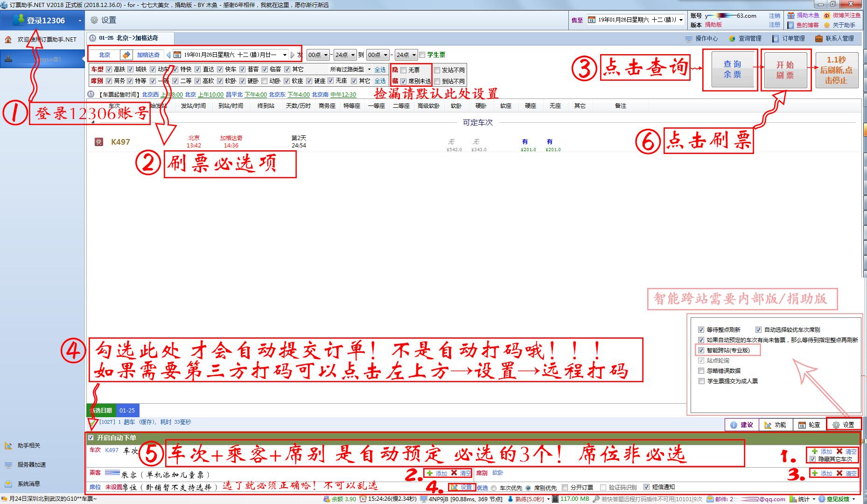Click the 席位 设置 button
This screenshot has width=867, height=504.
(461, 487)
